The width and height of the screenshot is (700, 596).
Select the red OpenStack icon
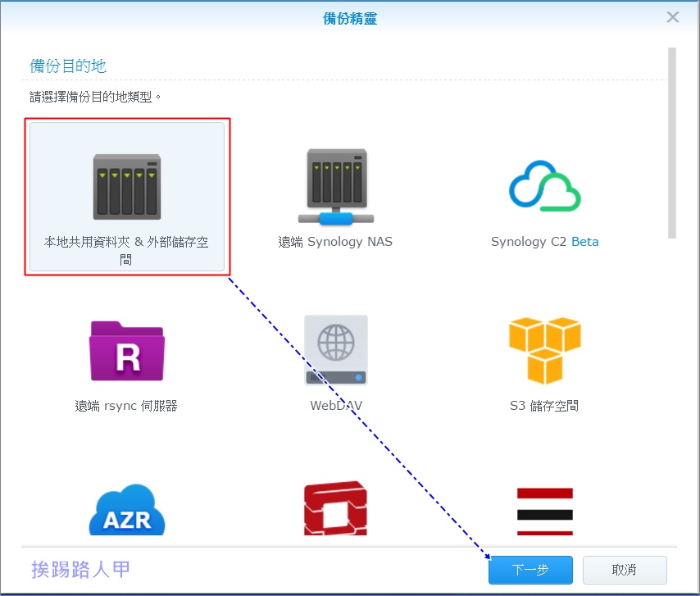(336, 508)
